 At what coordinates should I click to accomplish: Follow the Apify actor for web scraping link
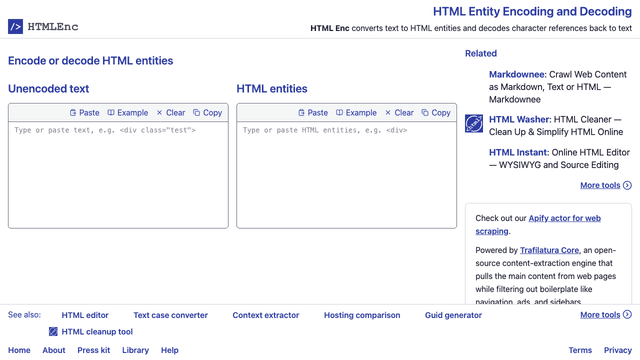point(538,224)
